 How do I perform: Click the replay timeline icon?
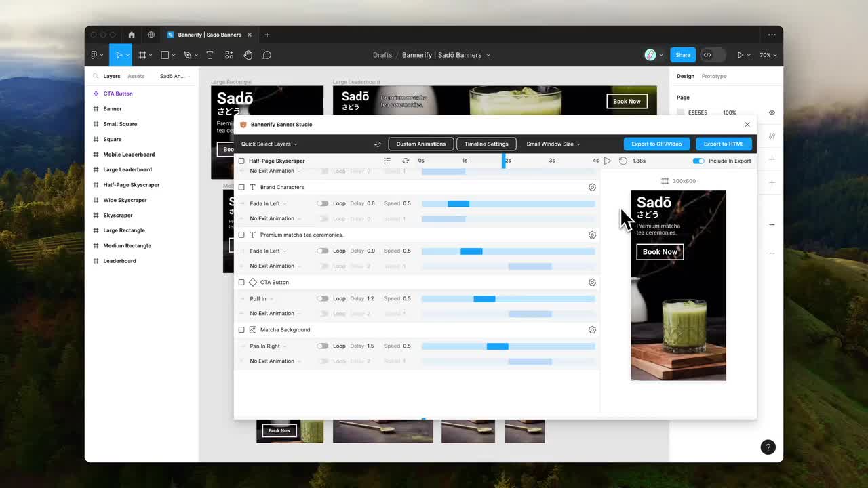623,161
